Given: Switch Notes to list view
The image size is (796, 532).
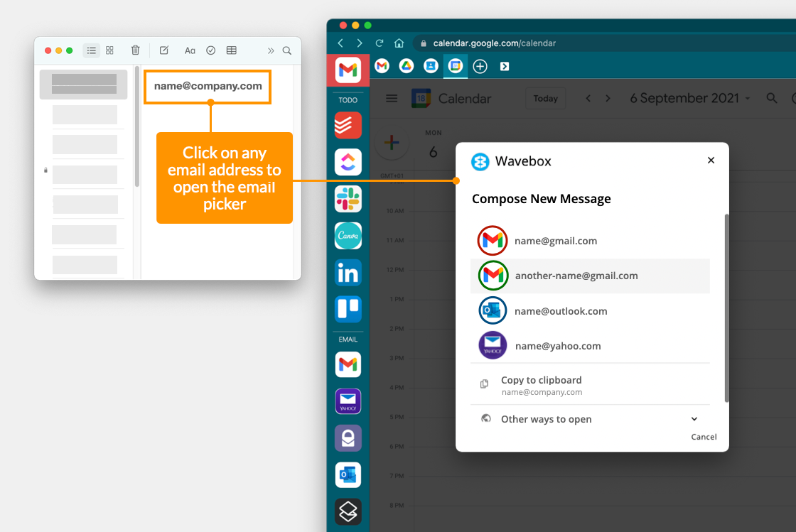Looking at the screenshot, I should point(92,50).
